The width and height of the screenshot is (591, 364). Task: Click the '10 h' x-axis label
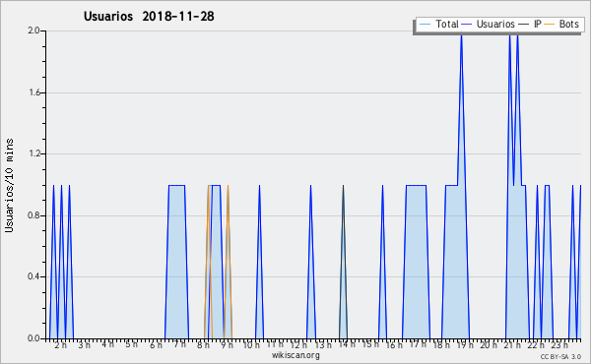point(251,344)
